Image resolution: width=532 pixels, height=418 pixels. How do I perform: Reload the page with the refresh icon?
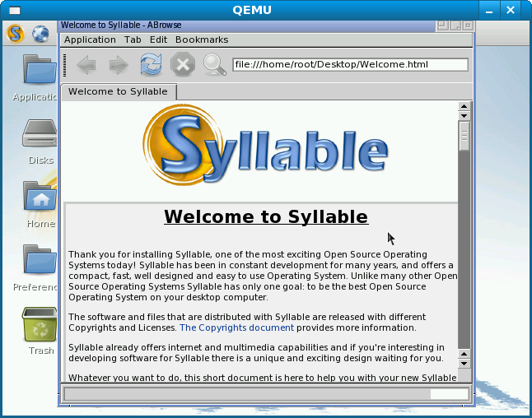click(151, 64)
